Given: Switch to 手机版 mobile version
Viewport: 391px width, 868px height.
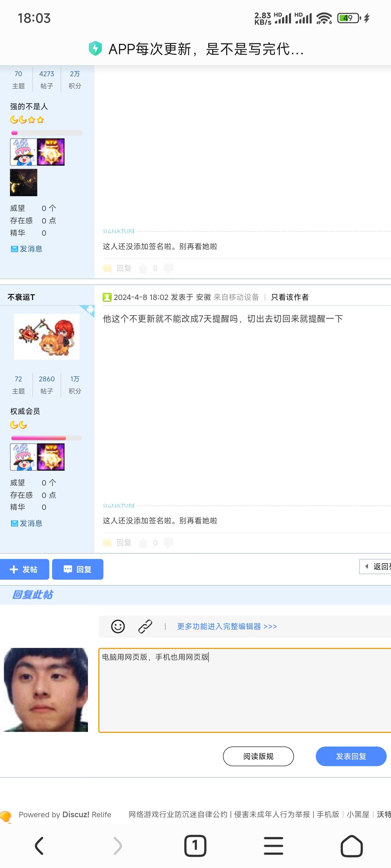Looking at the screenshot, I should point(328,814).
